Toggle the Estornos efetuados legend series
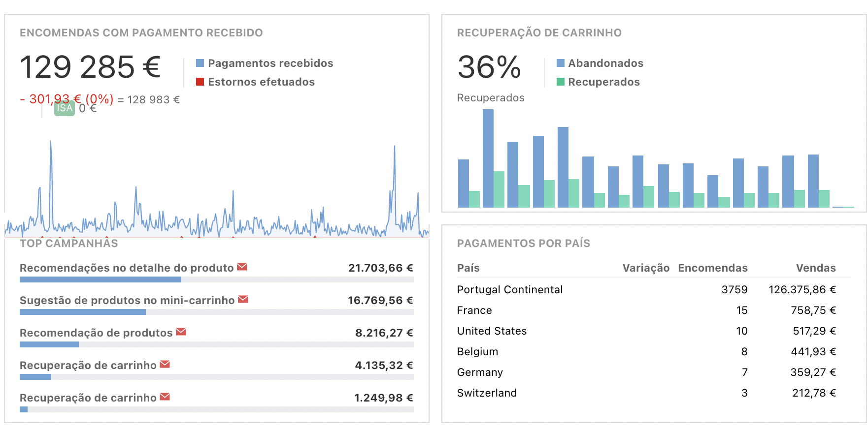Image resolution: width=868 pixels, height=434 pixels. pyautogui.click(x=261, y=82)
